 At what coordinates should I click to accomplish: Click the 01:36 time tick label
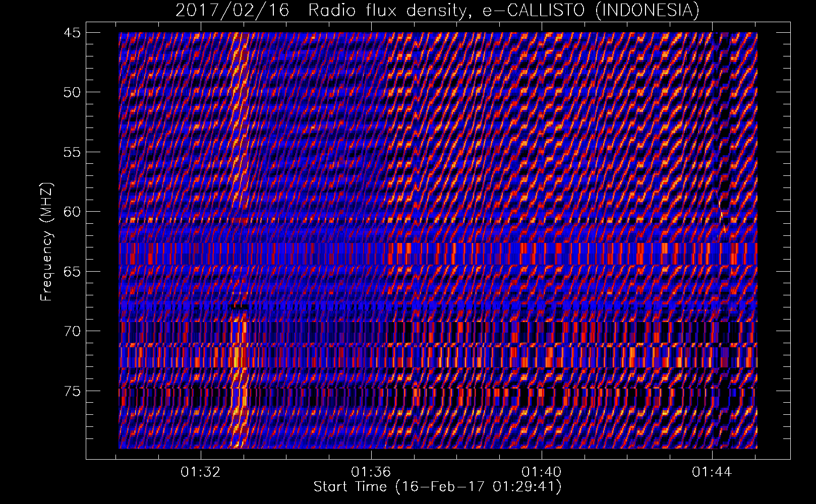tap(371, 472)
